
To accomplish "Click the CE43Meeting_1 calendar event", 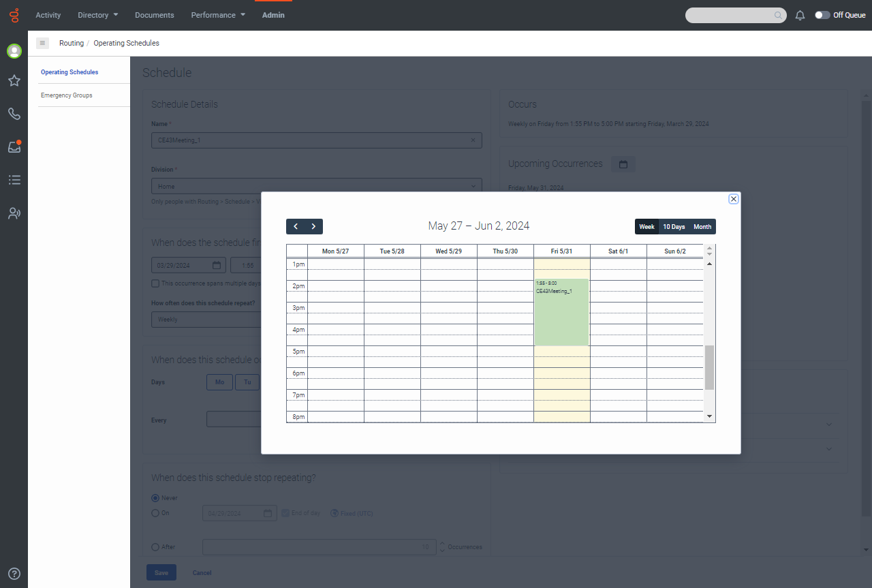I will tap(561, 312).
